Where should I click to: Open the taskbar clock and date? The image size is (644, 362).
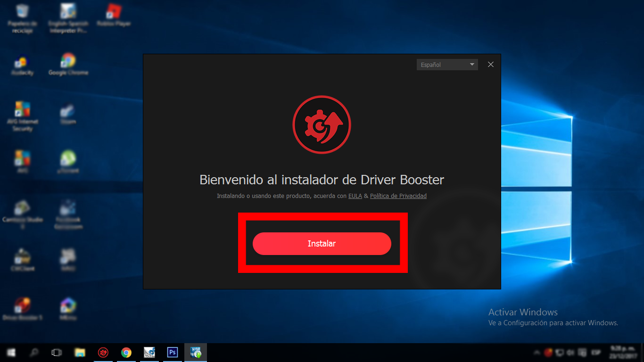click(623, 353)
